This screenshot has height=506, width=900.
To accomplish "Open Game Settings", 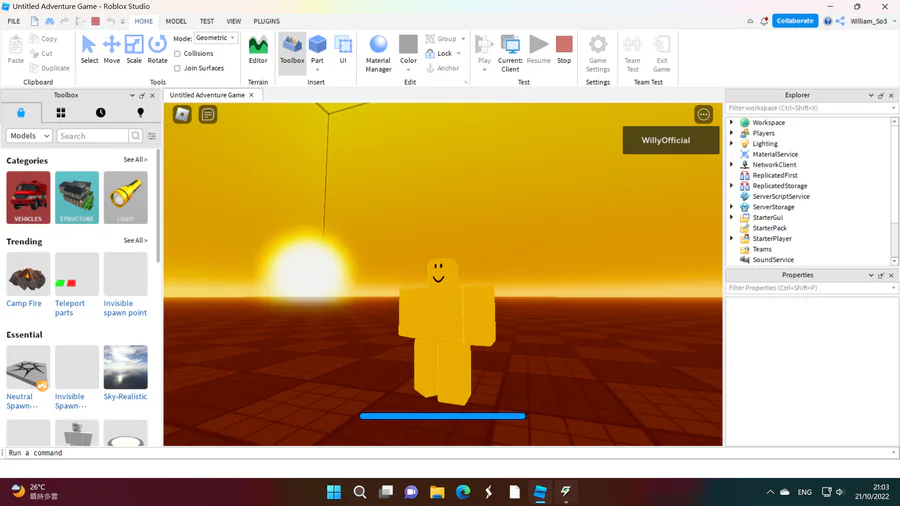I will (598, 53).
